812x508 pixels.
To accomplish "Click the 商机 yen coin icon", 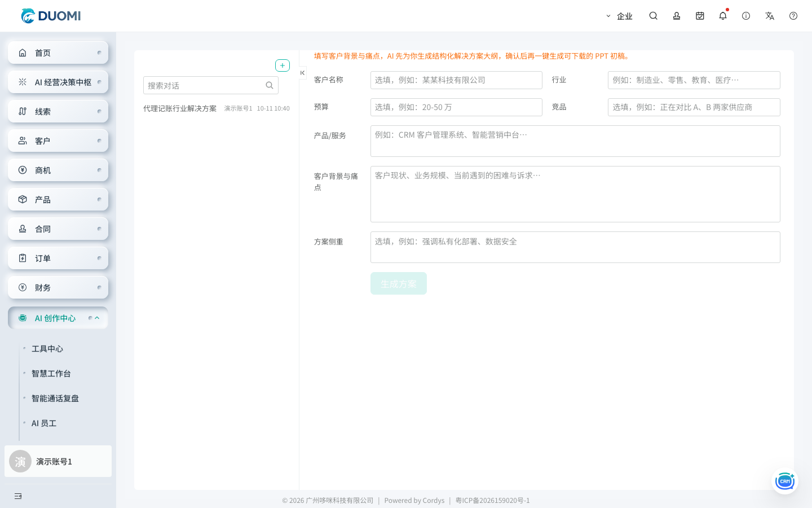I will [x=23, y=170].
